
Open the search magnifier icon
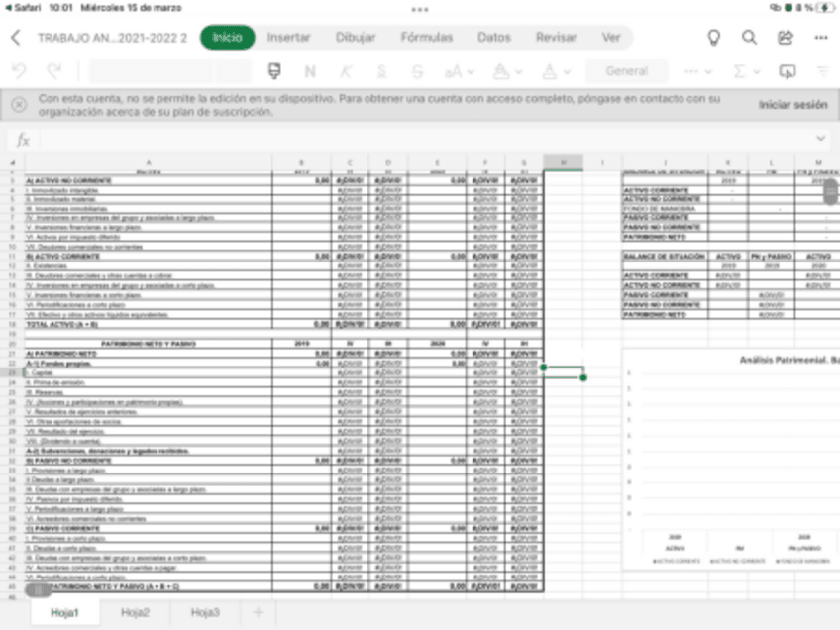750,37
